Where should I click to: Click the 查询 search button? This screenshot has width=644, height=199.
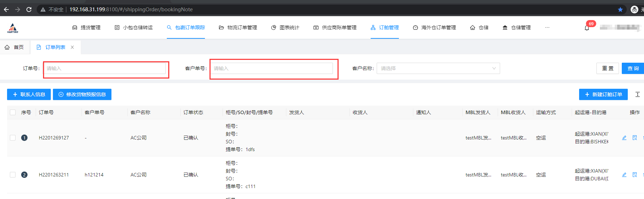(633, 68)
